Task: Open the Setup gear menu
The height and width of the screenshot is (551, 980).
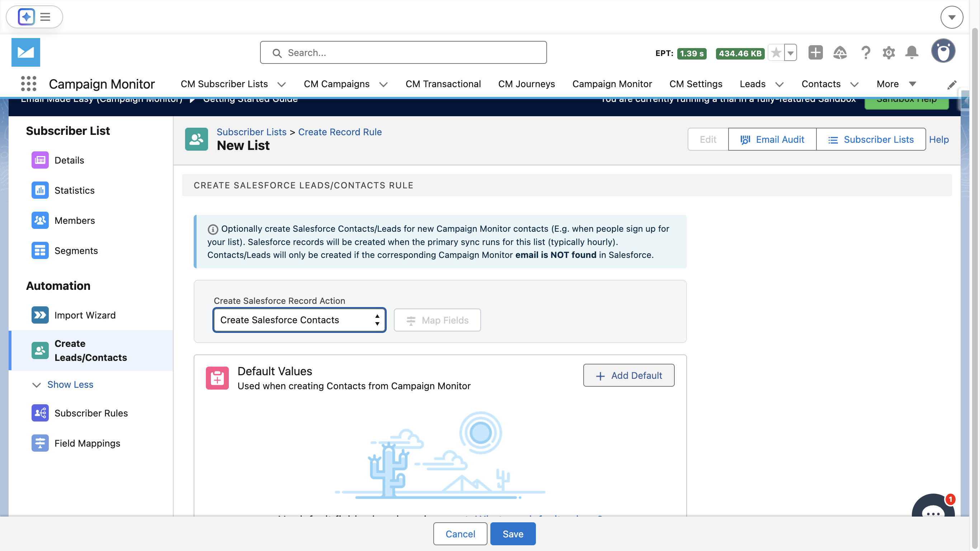Action: [889, 52]
